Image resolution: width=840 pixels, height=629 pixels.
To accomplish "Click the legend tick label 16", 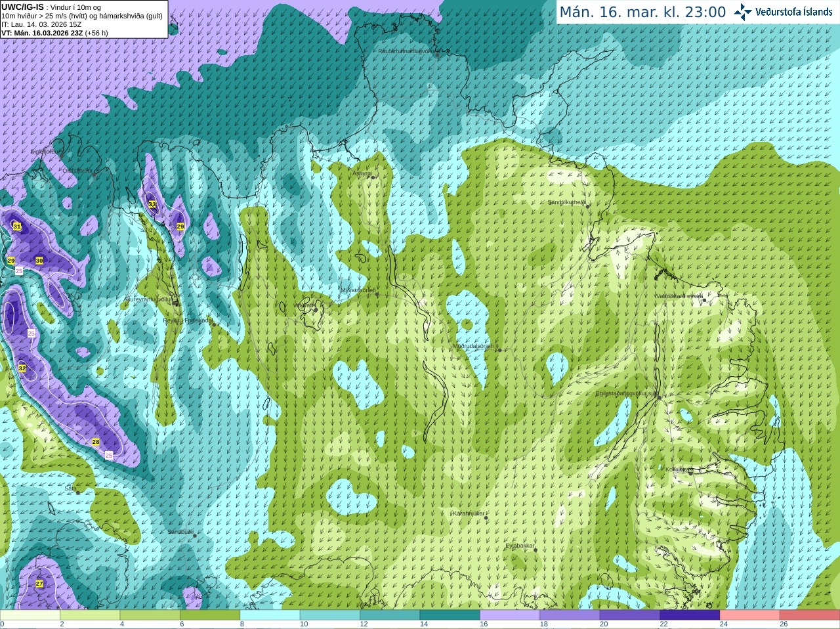I will [x=484, y=624].
